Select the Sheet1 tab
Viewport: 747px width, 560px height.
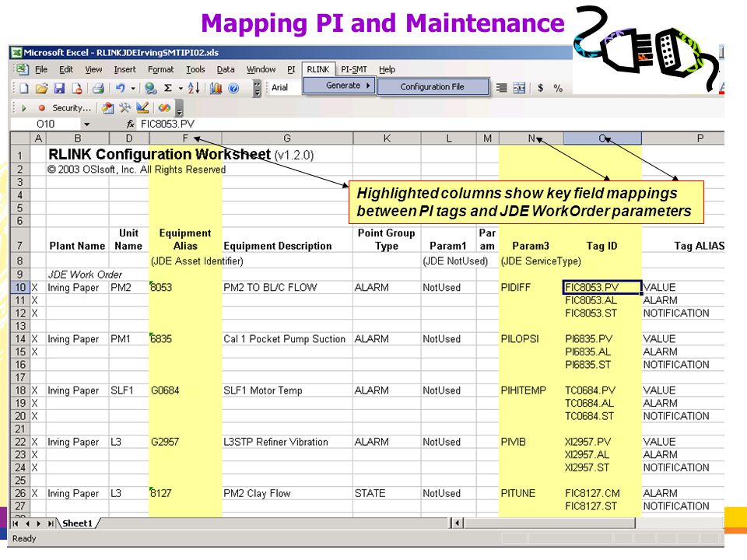pyautogui.click(x=77, y=523)
